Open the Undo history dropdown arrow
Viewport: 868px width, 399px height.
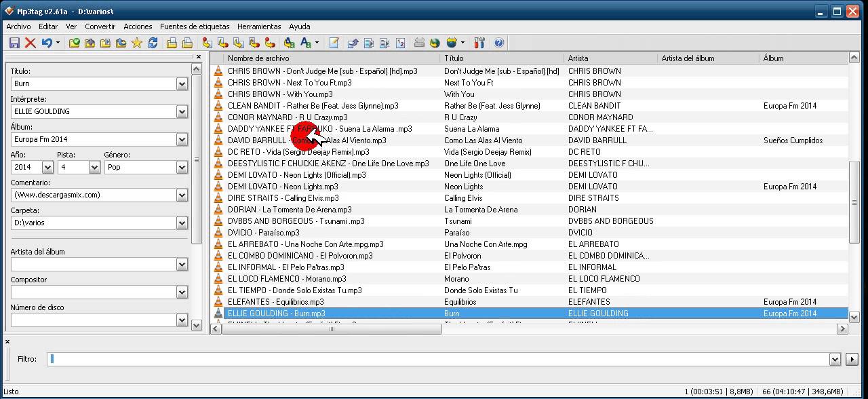tap(58, 43)
